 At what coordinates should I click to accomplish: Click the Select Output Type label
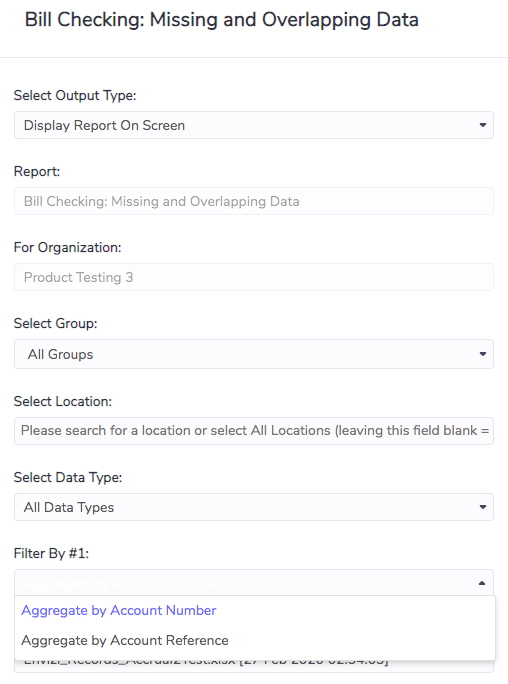point(75,95)
